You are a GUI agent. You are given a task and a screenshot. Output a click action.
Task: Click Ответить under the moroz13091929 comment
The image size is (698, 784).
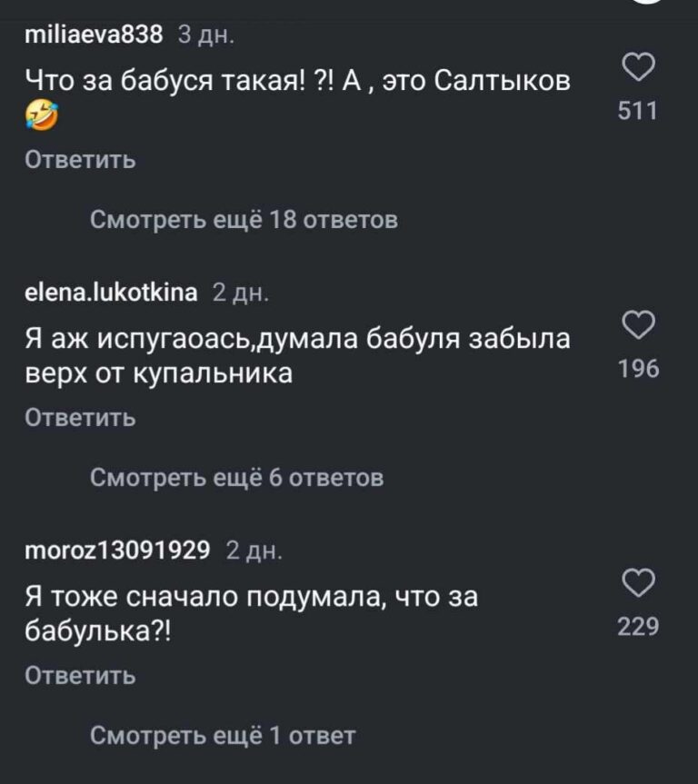pos(80,675)
